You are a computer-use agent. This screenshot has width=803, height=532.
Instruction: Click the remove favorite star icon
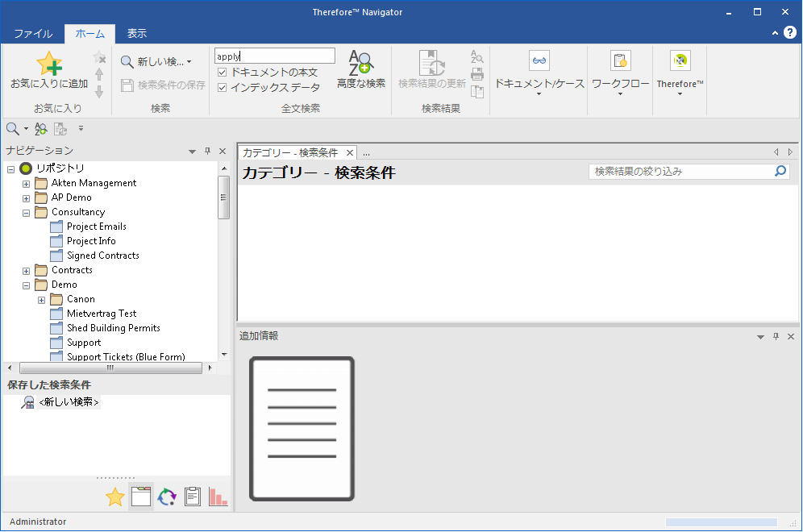tap(99, 57)
